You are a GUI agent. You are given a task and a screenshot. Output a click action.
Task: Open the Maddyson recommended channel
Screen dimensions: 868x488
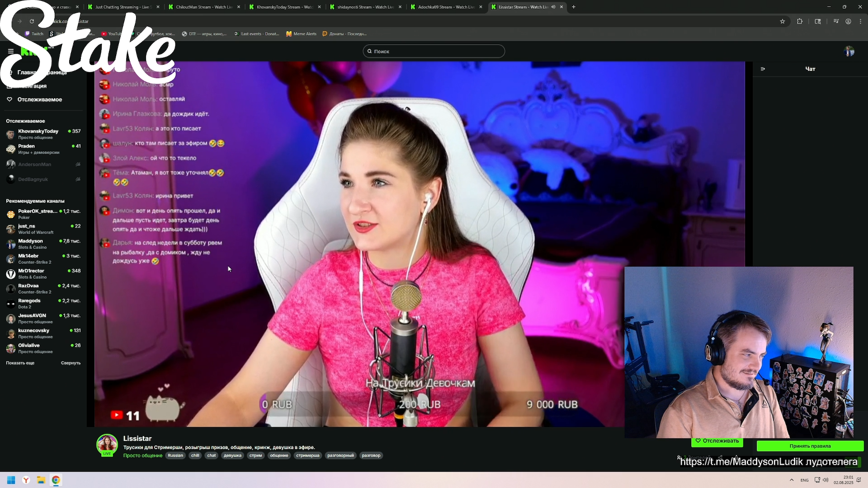[x=30, y=241]
